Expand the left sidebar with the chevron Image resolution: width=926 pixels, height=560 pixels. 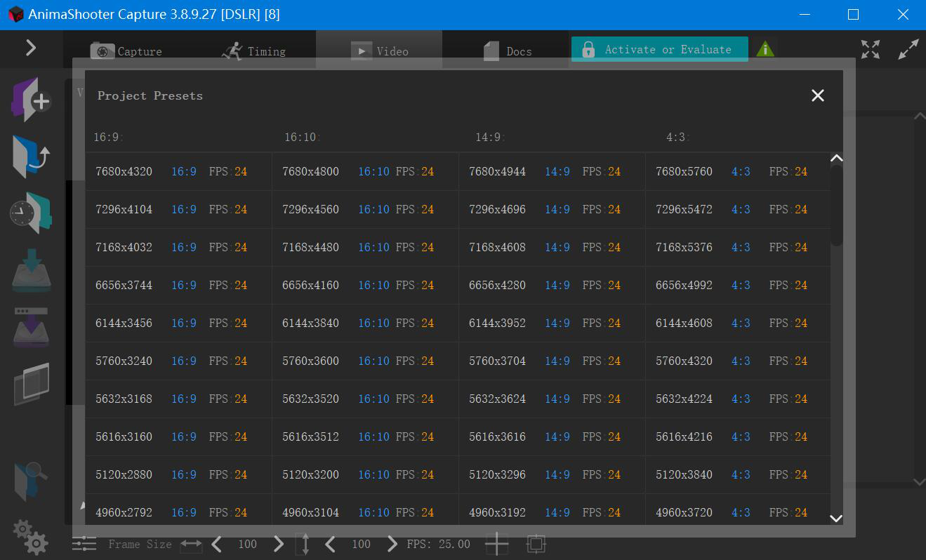[x=31, y=48]
